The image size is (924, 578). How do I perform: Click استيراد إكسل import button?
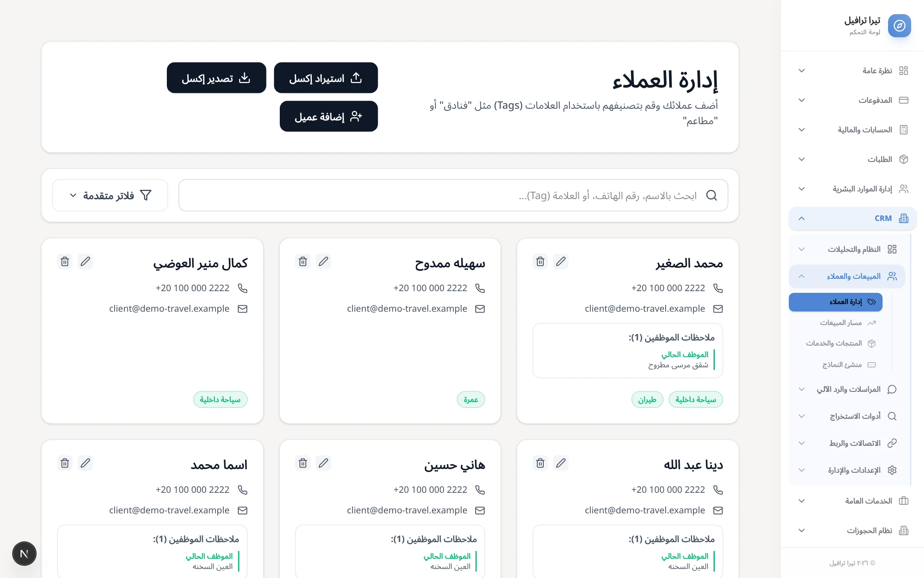(326, 78)
